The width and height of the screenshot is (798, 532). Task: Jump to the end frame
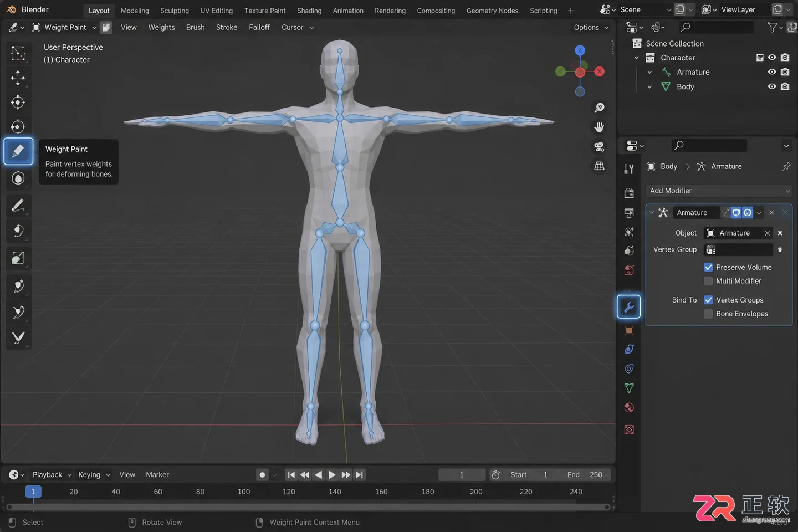[360, 475]
